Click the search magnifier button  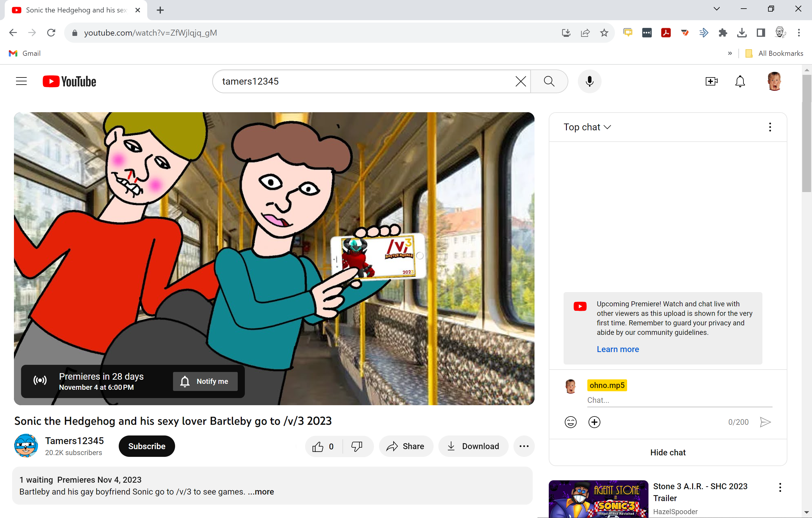549,81
